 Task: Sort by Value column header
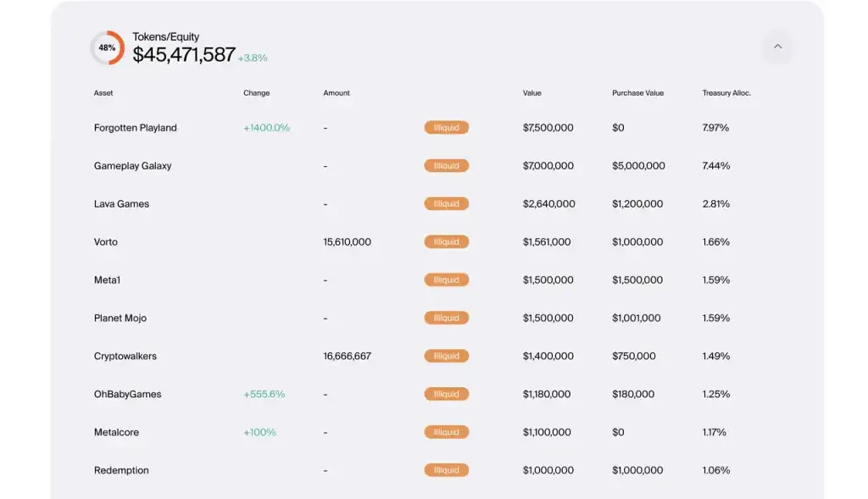(531, 93)
